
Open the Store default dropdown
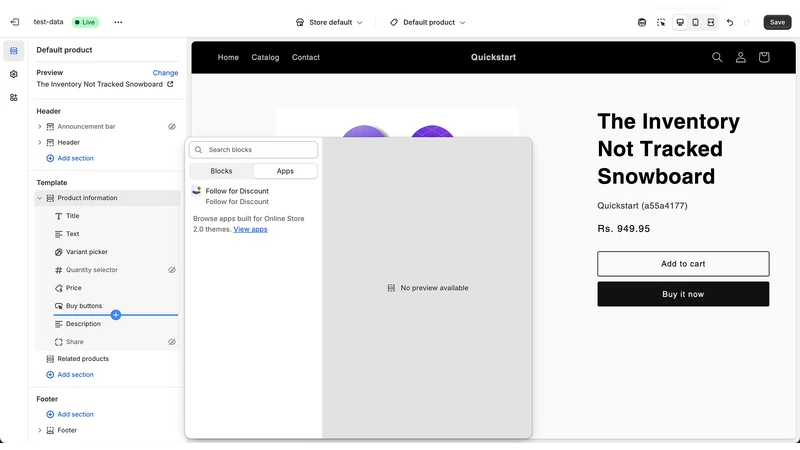point(329,22)
